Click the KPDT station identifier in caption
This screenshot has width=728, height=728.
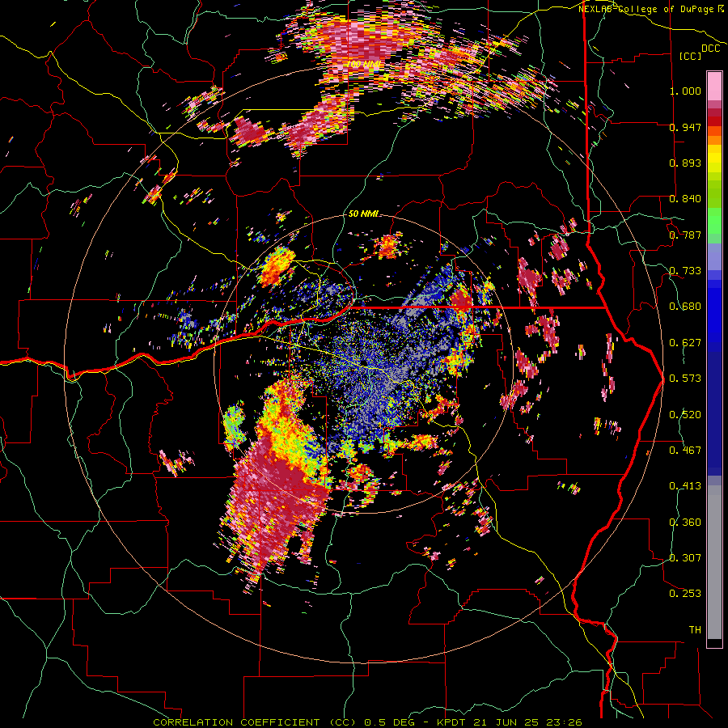453,722
